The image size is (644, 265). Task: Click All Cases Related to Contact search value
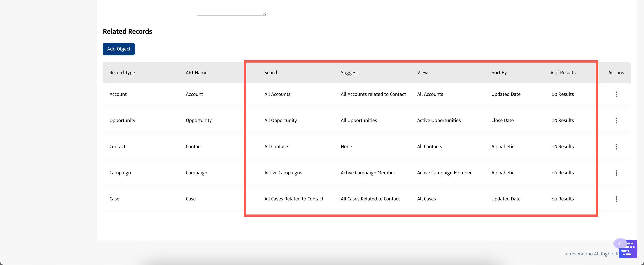click(294, 199)
